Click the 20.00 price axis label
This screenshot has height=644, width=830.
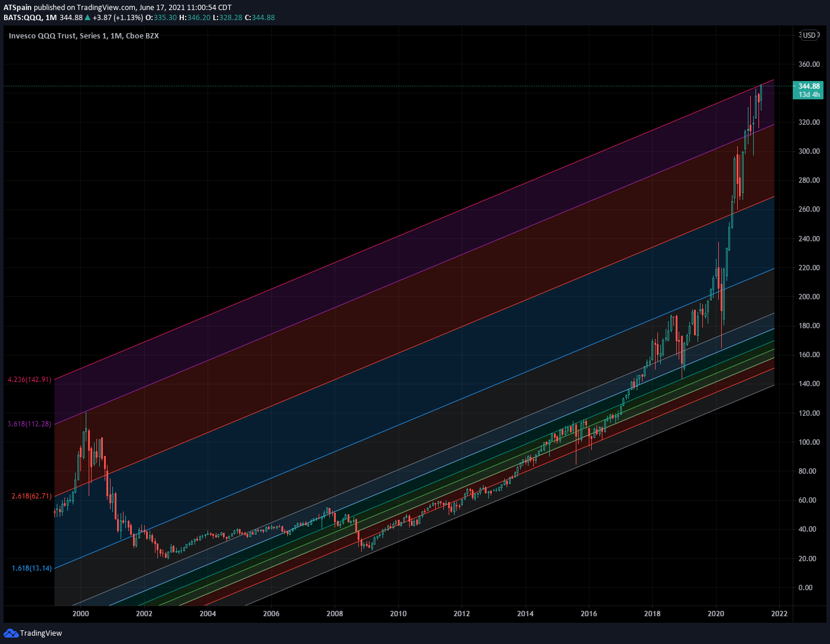809,559
